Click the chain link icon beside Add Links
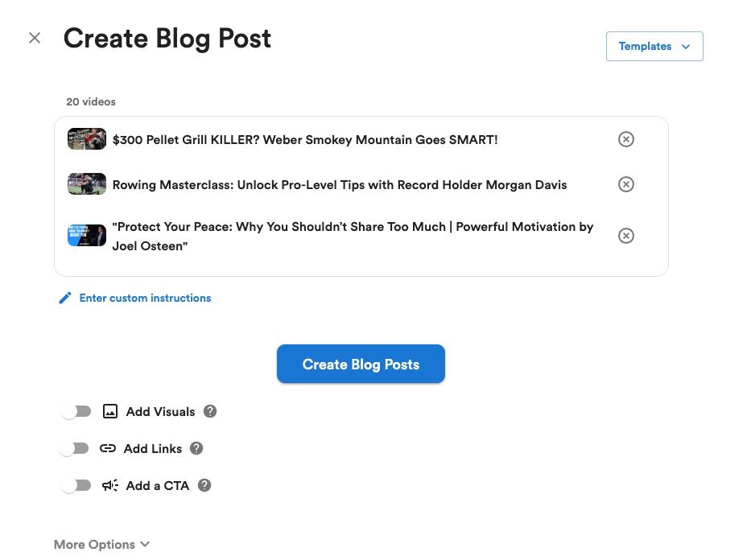751x560 pixels. click(108, 449)
